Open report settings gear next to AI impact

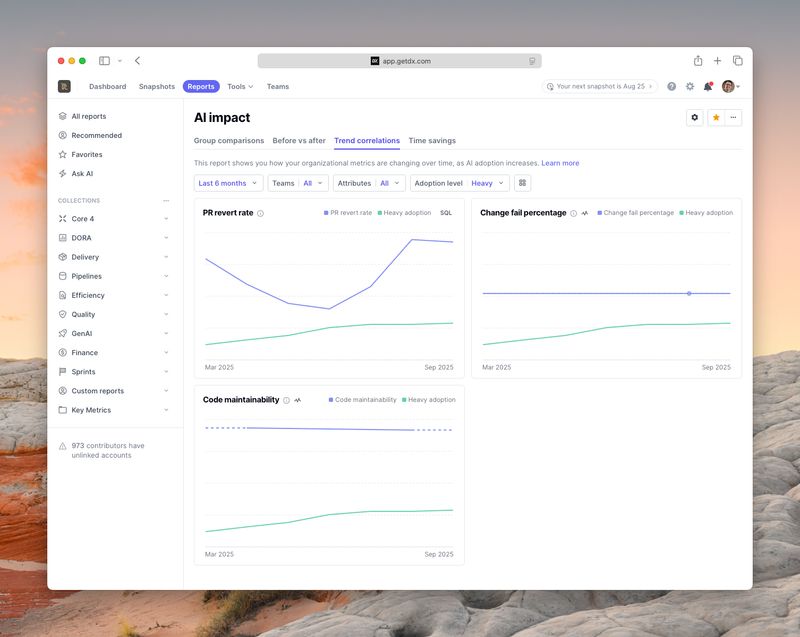(x=695, y=118)
